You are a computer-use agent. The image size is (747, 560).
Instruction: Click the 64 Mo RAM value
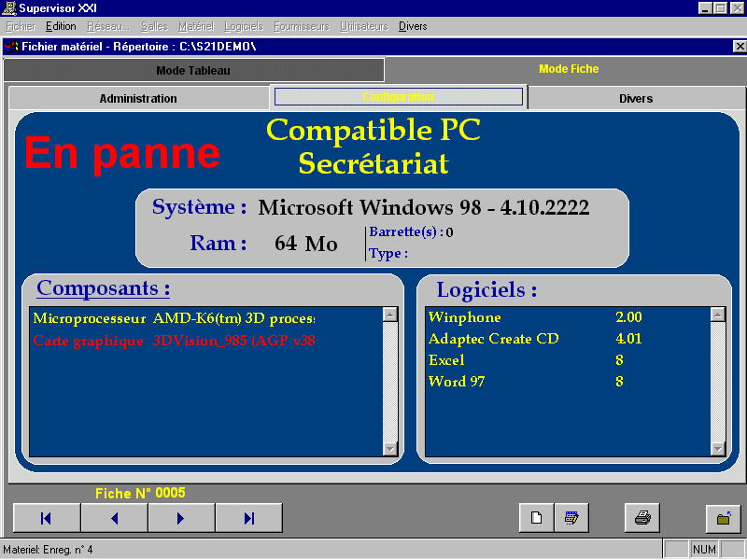306,244
